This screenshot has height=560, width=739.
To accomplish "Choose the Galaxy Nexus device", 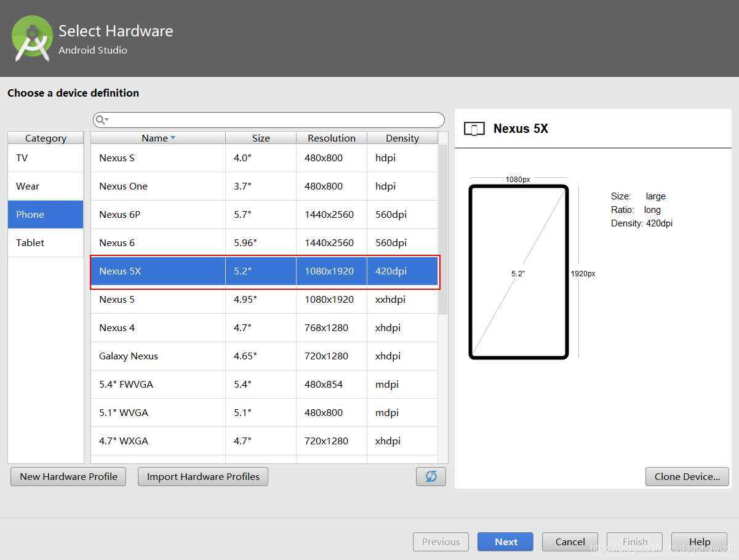I will [x=265, y=356].
